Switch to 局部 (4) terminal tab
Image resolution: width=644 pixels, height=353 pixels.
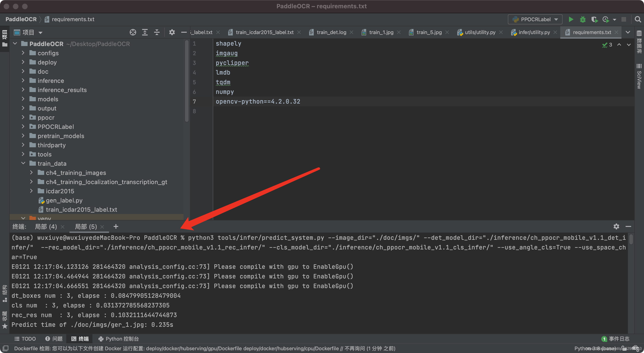point(46,226)
